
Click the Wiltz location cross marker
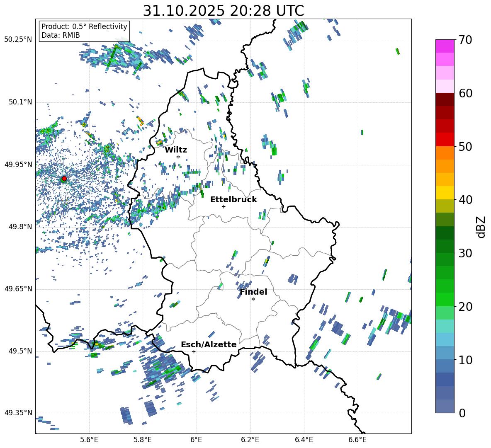[x=178, y=157]
